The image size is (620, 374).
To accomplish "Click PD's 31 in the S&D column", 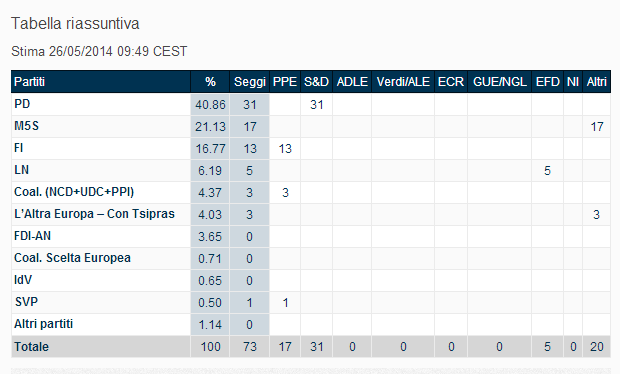I will coord(316,105).
